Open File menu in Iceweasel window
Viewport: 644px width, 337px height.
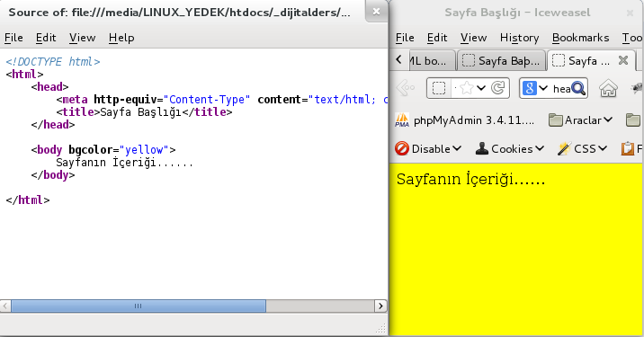(x=405, y=38)
